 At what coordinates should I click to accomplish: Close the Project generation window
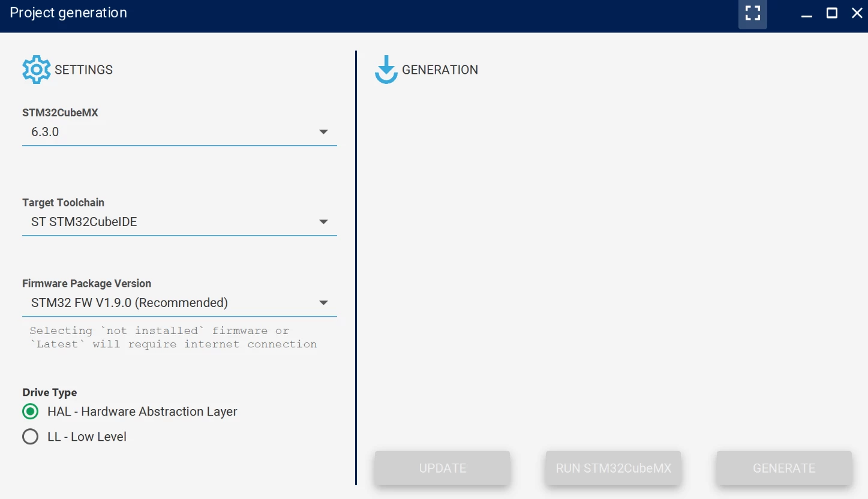(x=857, y=13)
